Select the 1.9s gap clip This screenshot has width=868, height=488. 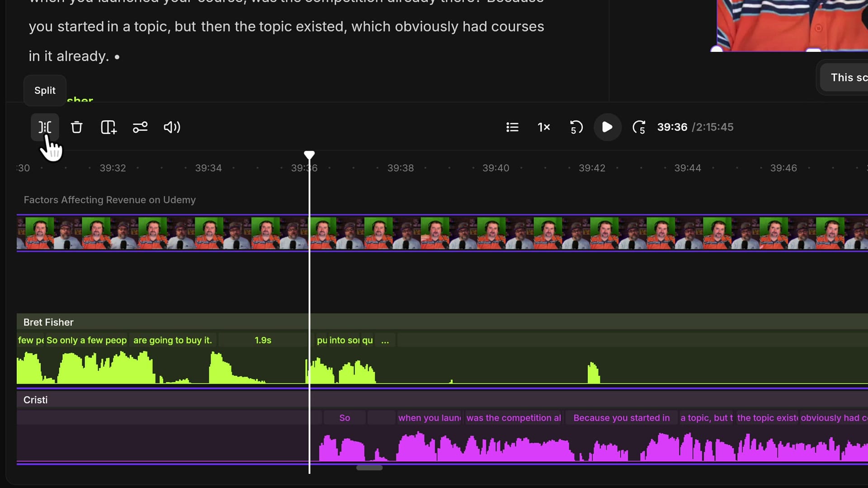(x=263, y=340)
